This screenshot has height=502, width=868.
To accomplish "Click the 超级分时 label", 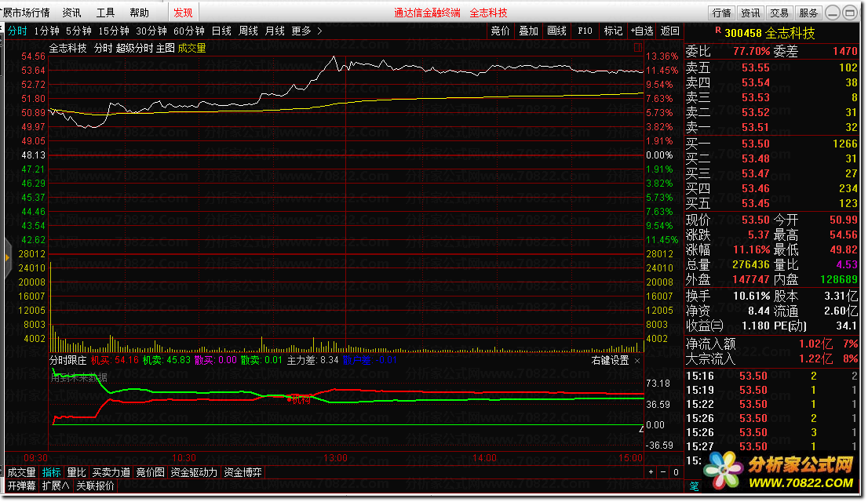I will 134,48.
